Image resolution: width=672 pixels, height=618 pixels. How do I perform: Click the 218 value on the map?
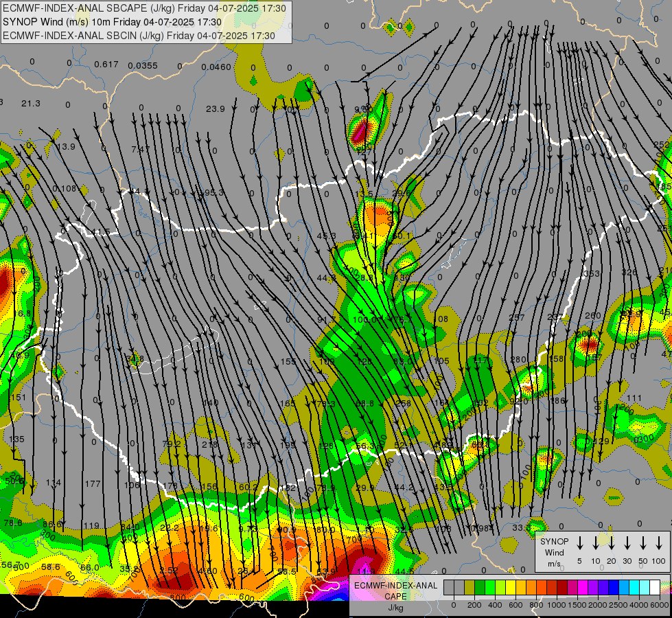tap(209, 445)
